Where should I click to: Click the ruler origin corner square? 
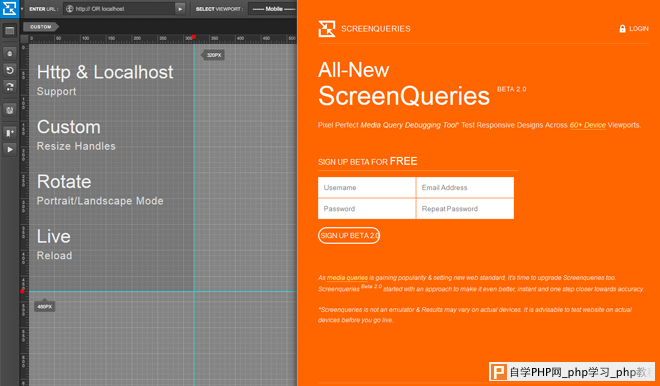[24, 39]
